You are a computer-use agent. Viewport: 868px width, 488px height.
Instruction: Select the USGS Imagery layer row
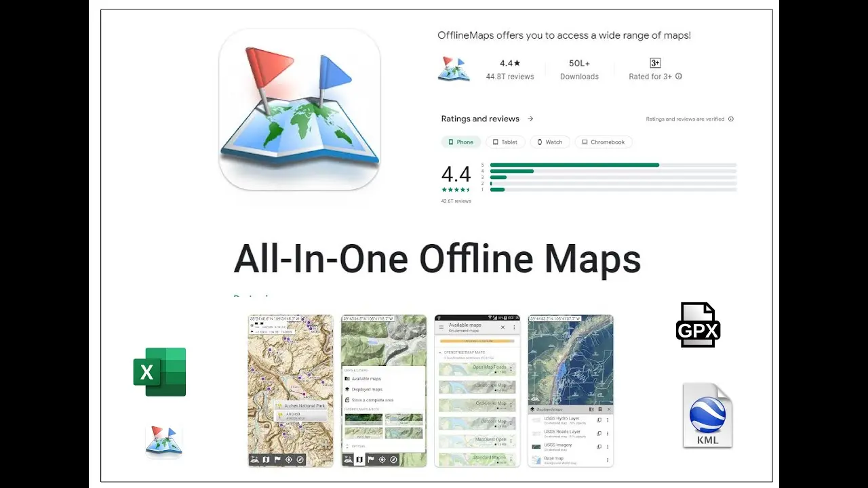[570, 447]
